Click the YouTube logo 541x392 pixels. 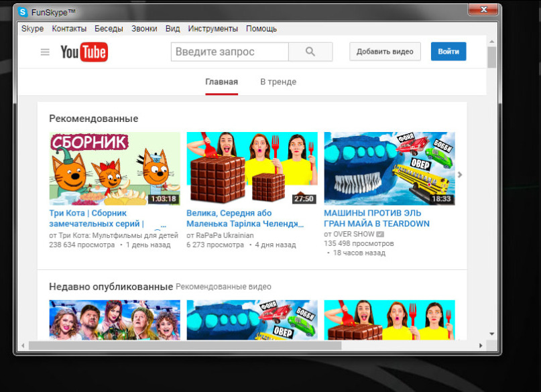[84, 52]
